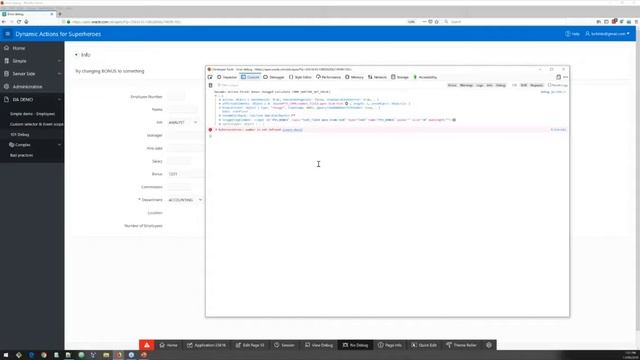Toggle the Requests filter button
640x360 pixels.
click(x=536, y=85)
